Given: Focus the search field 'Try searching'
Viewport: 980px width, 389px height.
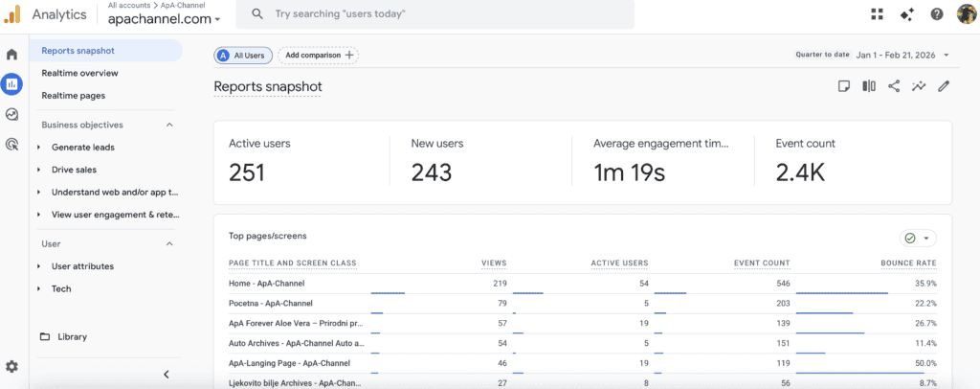Looking at the screenshot, I should pyautogui.click(x=435, y=13).
